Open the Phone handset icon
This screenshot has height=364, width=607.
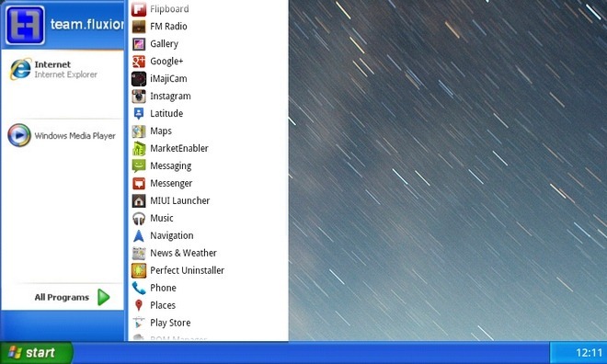(x=139, y=288)
